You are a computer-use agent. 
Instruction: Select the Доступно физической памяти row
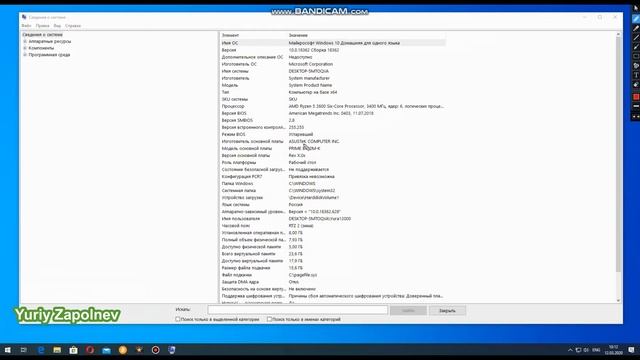click(x=333, y=247)
